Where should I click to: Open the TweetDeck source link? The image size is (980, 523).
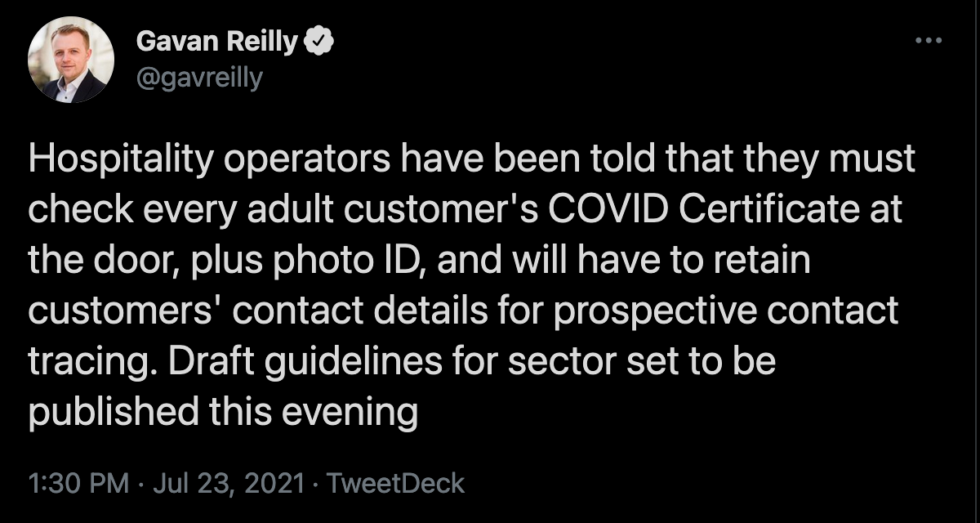395,483
